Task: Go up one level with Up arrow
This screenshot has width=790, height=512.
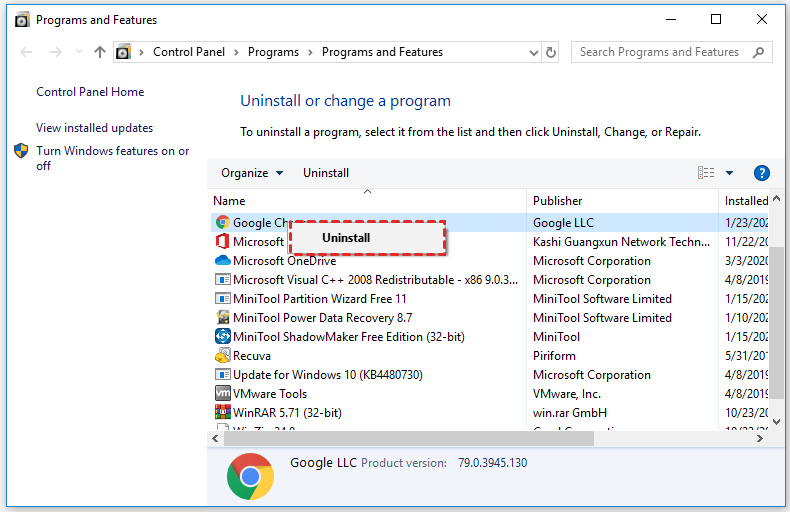Action: point(100,52)
